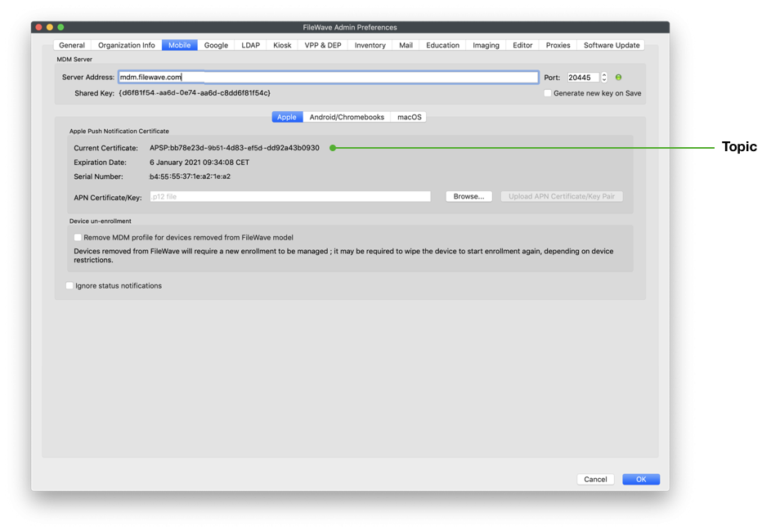The image size is (762, 532).
Task: Select the Inventory tab
Action: pyautogui.click(x=370, y=45)
